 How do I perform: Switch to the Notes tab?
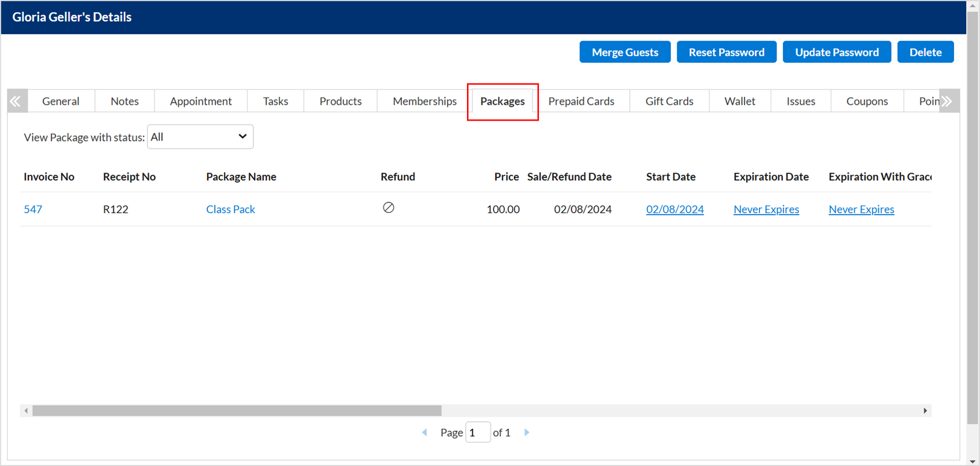coord(124,101)
